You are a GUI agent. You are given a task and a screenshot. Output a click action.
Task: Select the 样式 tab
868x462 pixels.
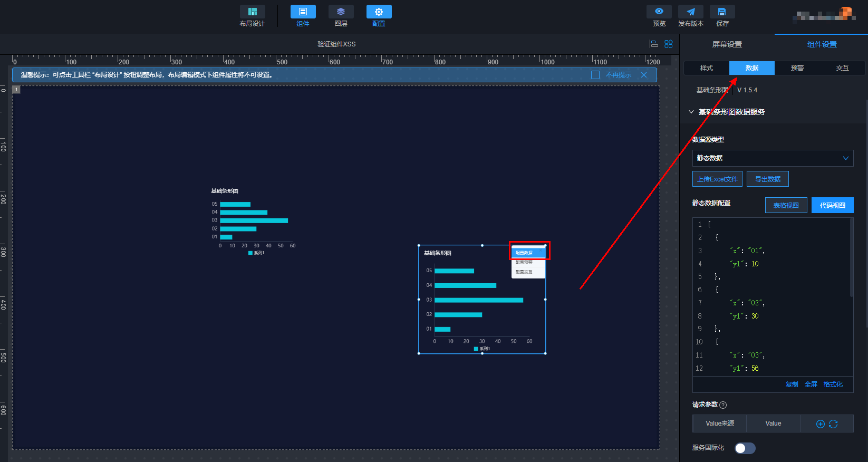(707, 68)
